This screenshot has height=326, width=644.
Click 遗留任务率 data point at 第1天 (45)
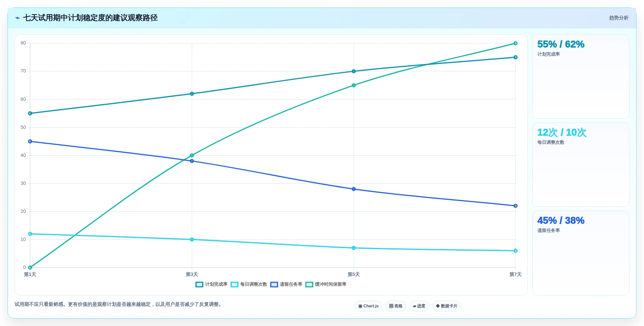point(30,142)
